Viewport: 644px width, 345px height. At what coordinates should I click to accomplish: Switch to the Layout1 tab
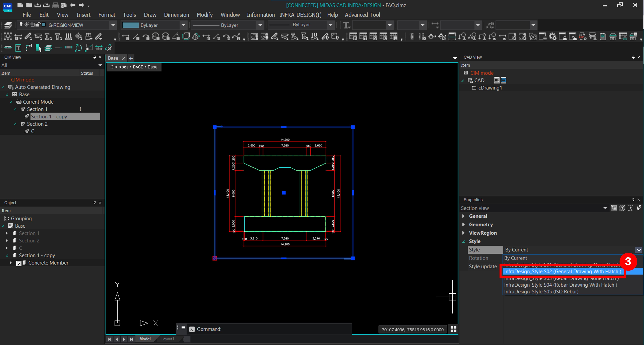point(167,339)
